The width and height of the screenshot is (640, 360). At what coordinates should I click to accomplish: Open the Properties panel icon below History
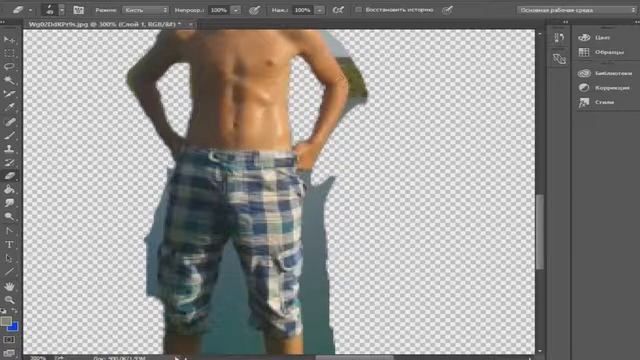(x=559, y=59)
